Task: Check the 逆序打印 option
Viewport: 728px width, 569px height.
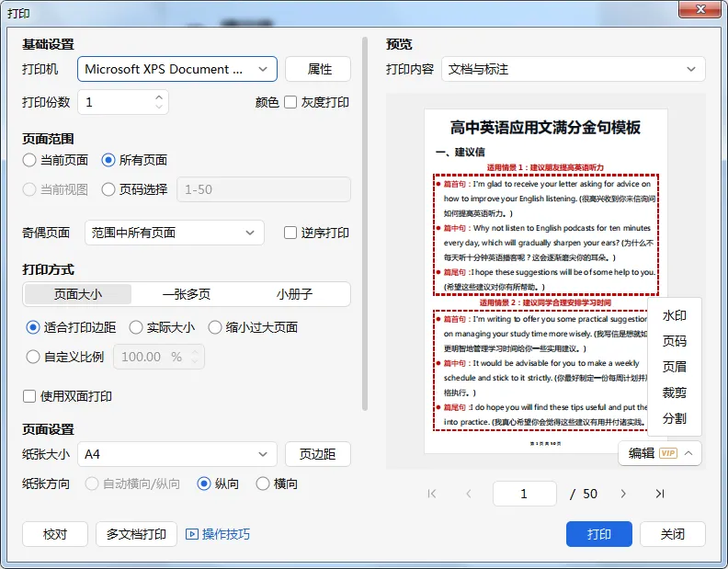Action: pos(290,233)
